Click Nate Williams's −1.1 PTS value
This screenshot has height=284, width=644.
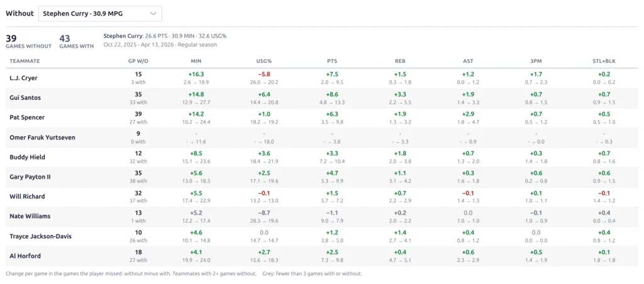click(x=332, y=212)
